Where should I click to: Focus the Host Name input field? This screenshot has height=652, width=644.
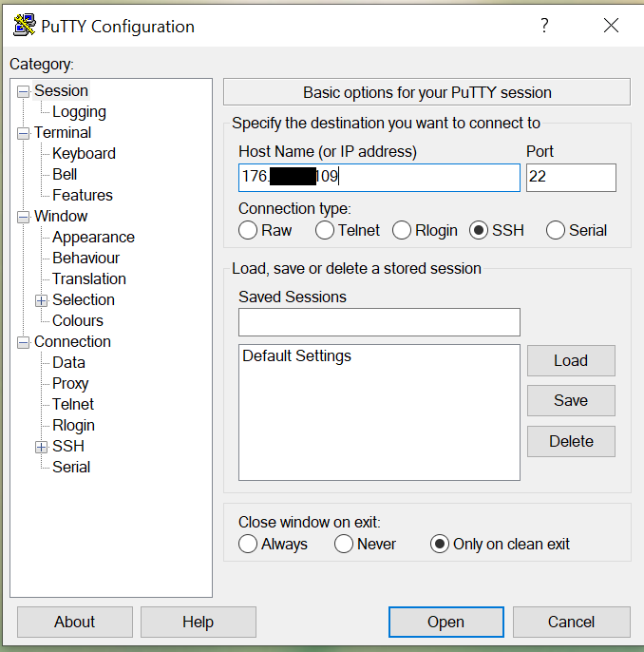click(379, 178)
